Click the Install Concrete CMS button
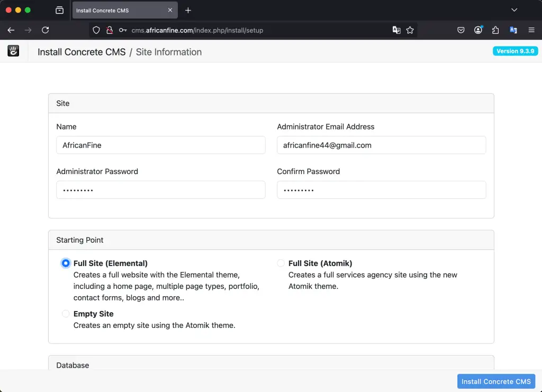 pyautogui.click(x=496, y=381)
